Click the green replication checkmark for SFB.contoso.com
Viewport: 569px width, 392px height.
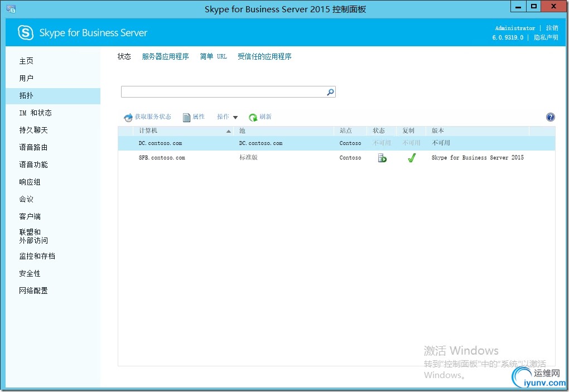[x=412, y=158]
